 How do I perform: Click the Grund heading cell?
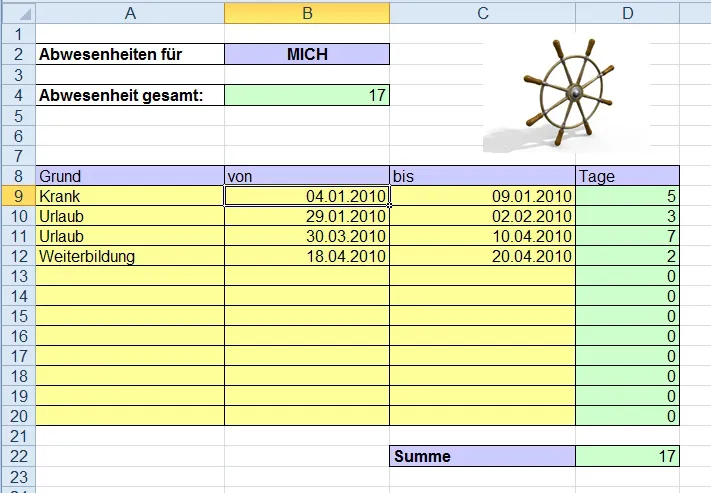pos(130,176)
